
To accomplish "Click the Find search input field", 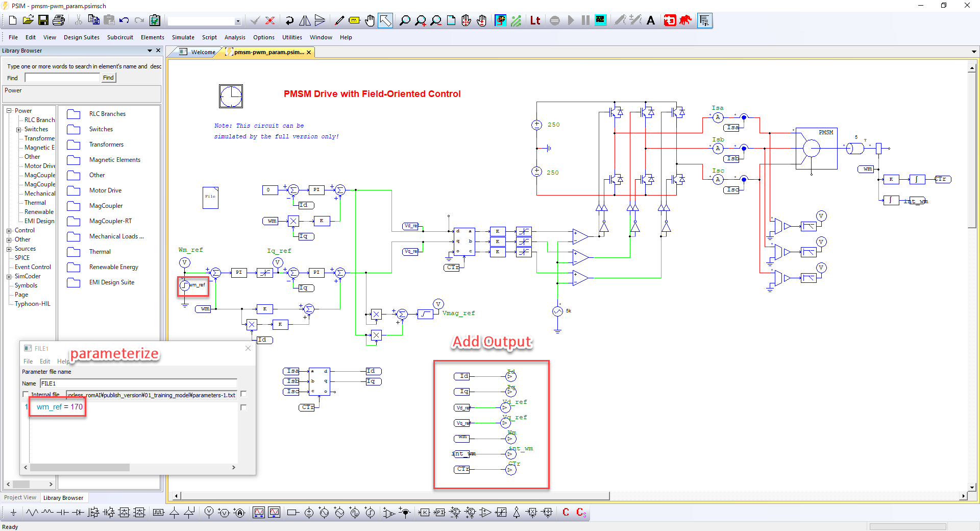I will (62, 78).
